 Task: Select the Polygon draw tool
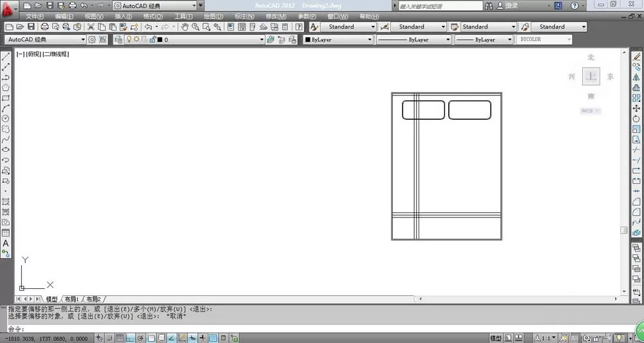point(6,88)
